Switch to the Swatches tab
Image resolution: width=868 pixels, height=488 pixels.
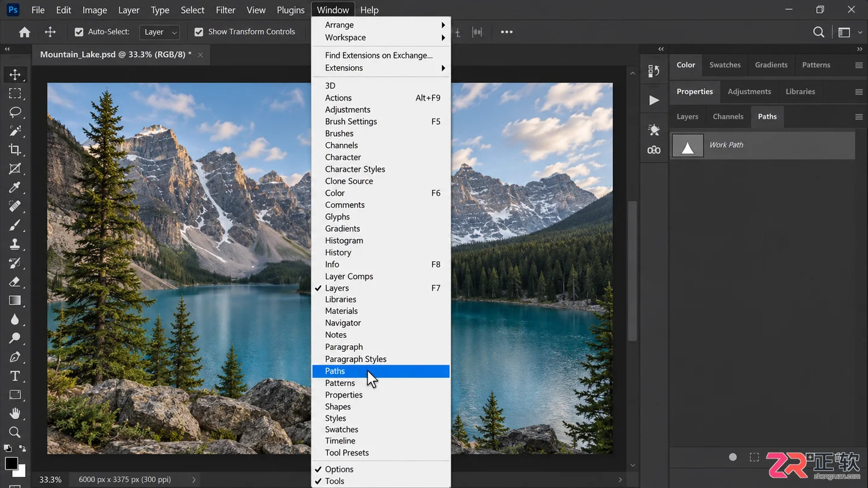coord(725,65)
